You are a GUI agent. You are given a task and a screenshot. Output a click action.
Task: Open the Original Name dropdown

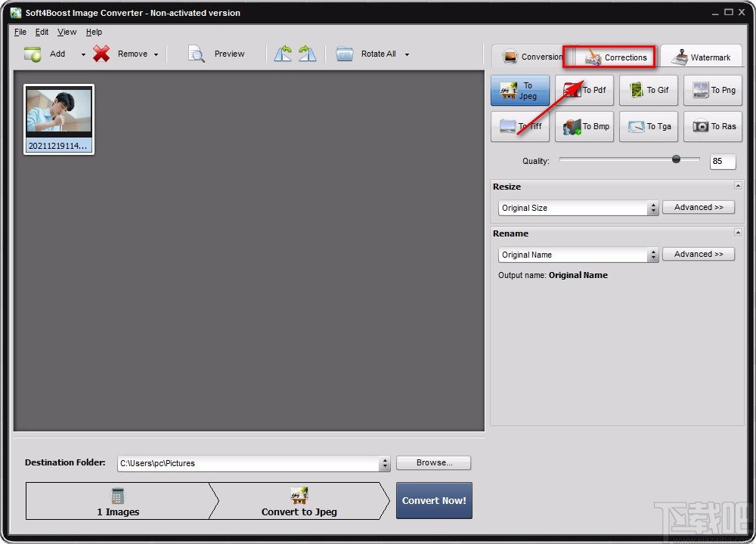[x=578, y=255]
